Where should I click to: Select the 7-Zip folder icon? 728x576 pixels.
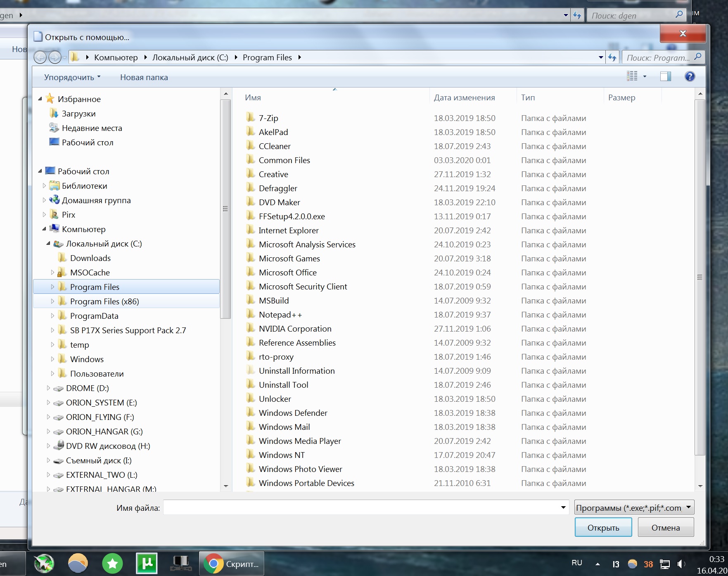(x=250, y=118)
